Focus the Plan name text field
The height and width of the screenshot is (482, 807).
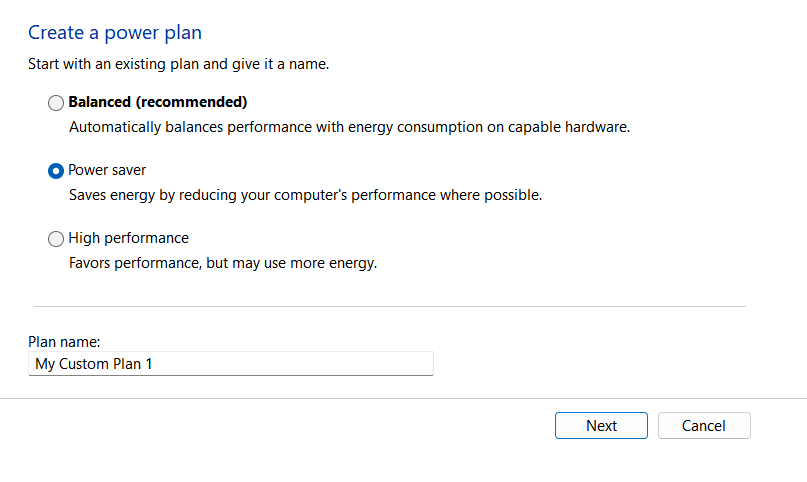pyautogui.click(x=231, y=364)
